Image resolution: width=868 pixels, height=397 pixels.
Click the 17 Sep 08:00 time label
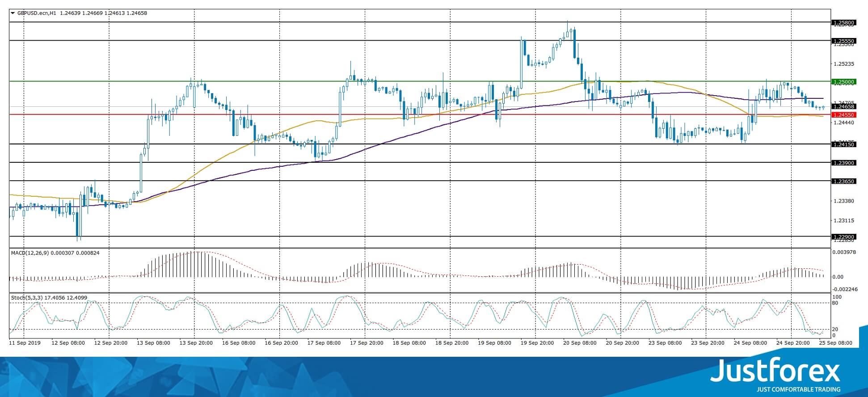324,343
